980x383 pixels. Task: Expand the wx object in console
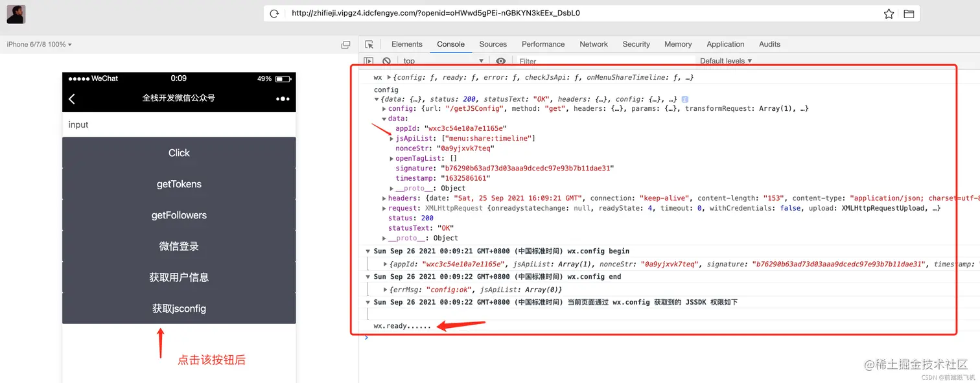pyautogui.click(x=389, y=77)
